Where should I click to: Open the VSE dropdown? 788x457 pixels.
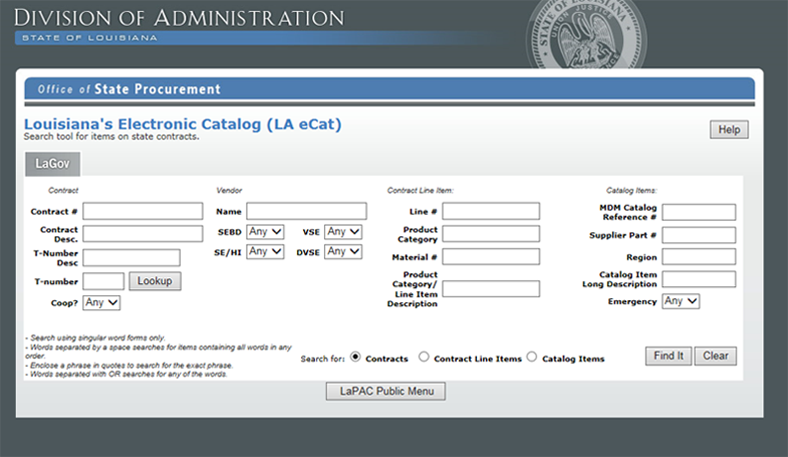tap(343, 232)
